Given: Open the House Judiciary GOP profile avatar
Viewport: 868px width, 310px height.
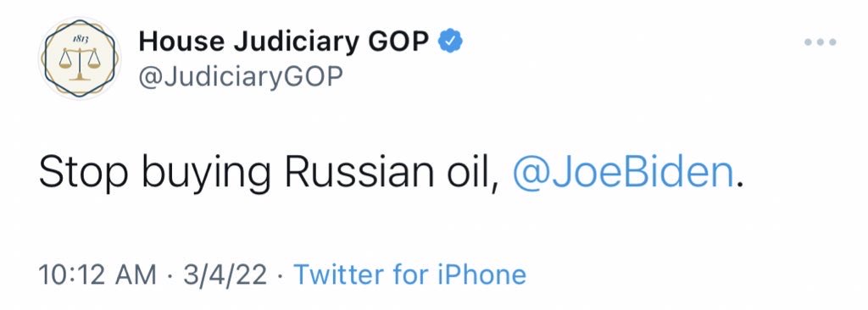Looking at the screenshot, I should coord(80,58).
